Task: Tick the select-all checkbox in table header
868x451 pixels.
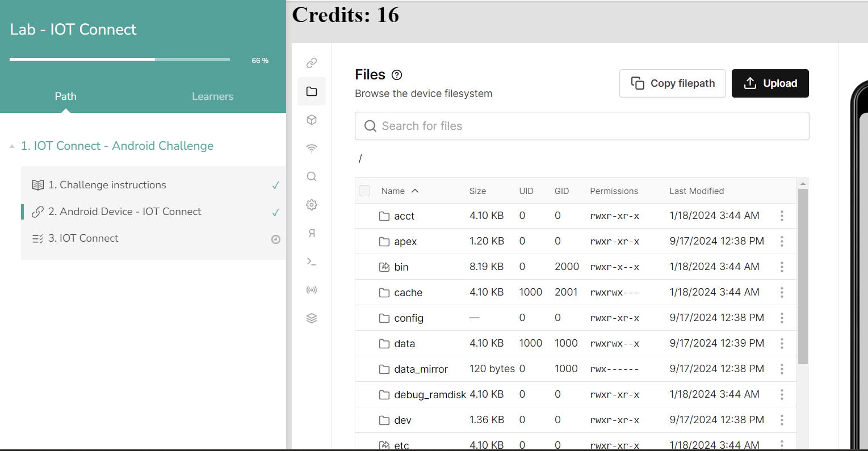Action: [364, 191]
